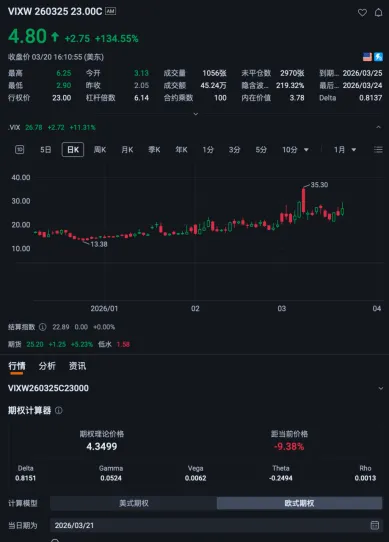The height and width of the screenshot is (542, 389).
Task: Tap the 35.30 high marker on chart
Action: click(x=319, y=185)
